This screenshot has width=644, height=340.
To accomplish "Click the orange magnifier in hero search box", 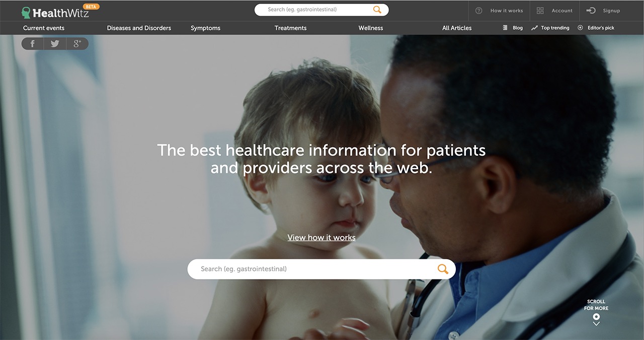I will pyautogui.click(x=443, y=269).
